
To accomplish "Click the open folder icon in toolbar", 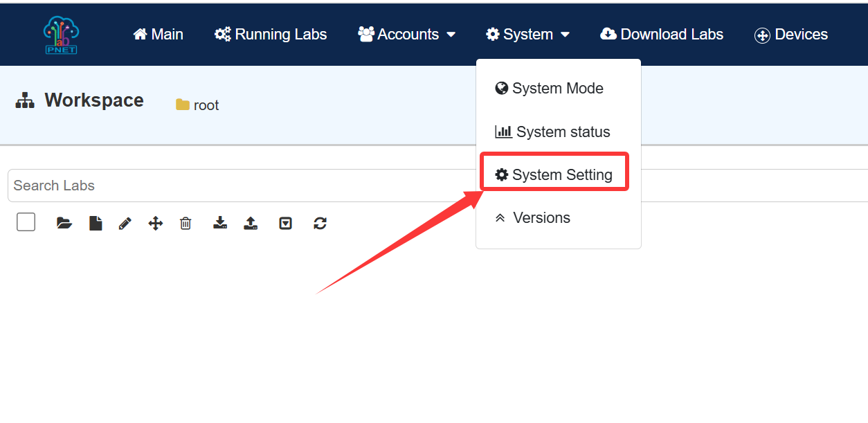I will point(64,223).
